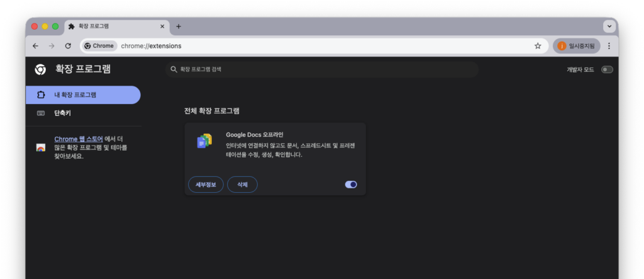Screen dimensions: 644x279
Task: Disable the Google Docs 오프라인 extension toggle
Action: (x=351, y=185)
